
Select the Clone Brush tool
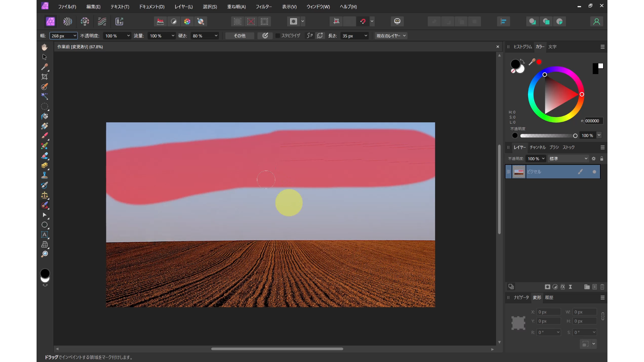click(44, 175)
